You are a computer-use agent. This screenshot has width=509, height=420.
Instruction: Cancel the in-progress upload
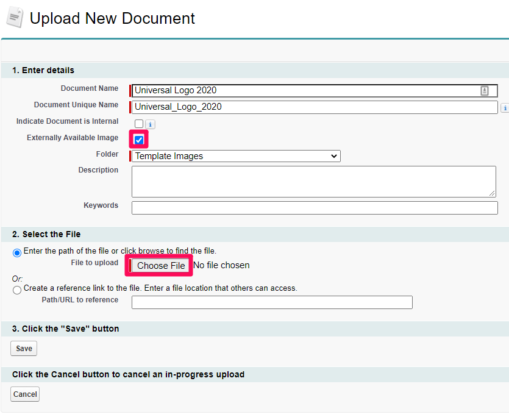point(25,394)
